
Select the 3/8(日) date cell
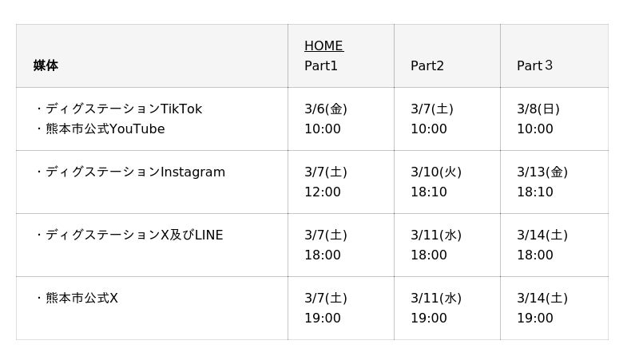click(x=538, y=109)
